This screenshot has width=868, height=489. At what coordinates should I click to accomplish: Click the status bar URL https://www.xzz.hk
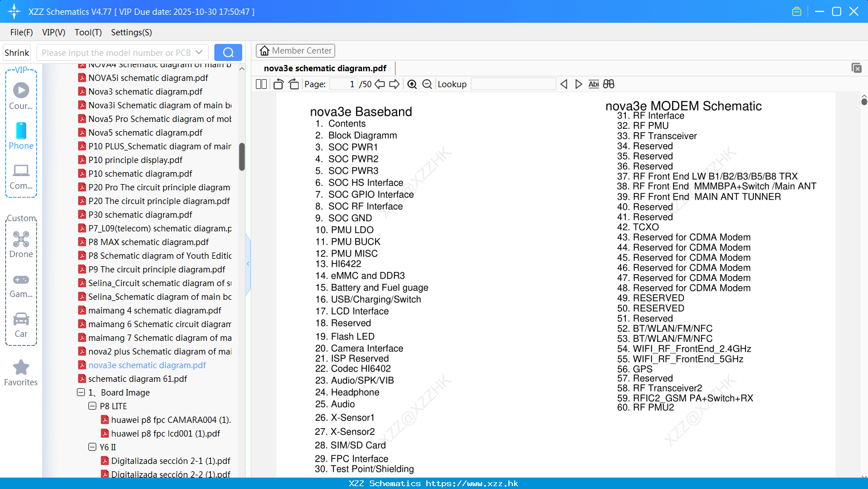pos(472,483)
